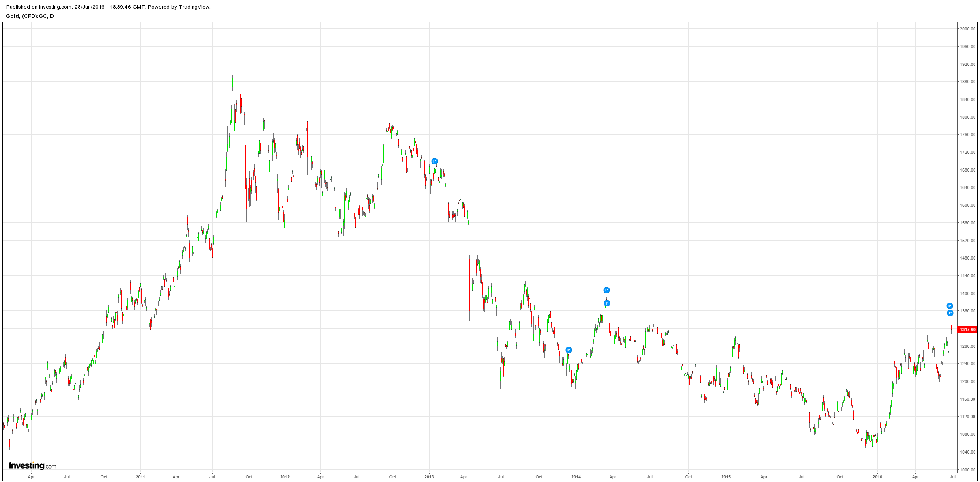This screenshot has height=482, width=980.
Task: Select the lower P marker near April 2014
Action: tap(607, 303)
